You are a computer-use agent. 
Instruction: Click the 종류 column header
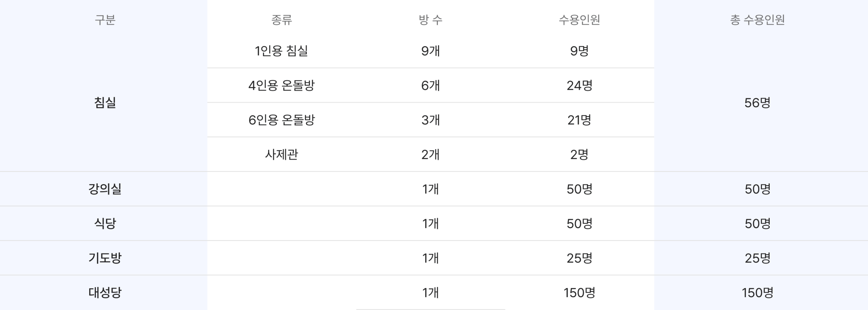coord(281,20)
